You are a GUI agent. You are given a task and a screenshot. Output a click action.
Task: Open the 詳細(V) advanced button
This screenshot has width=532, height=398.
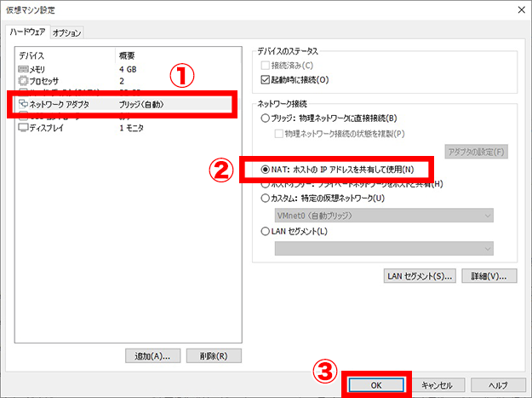(489, 276)
